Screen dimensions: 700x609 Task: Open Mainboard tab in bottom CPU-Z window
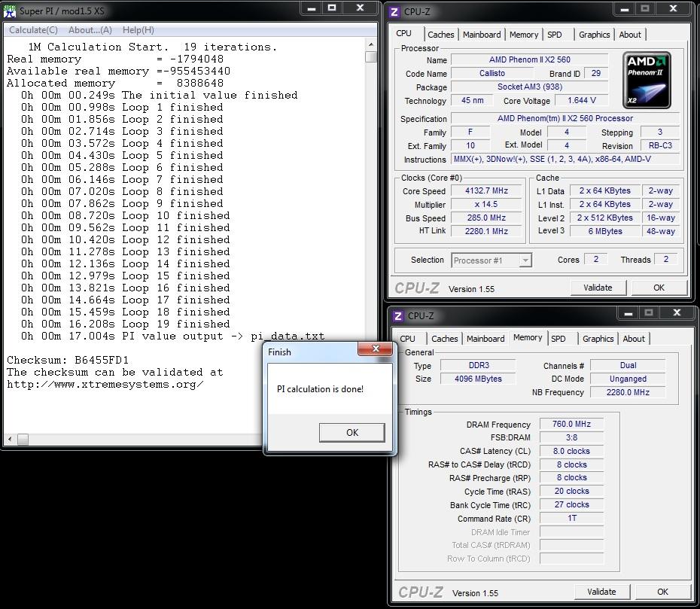[485, 339]
